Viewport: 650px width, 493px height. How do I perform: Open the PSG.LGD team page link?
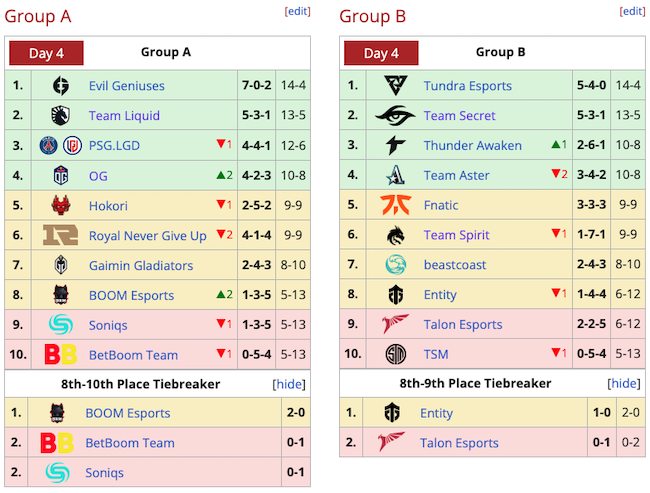point(115,145)
